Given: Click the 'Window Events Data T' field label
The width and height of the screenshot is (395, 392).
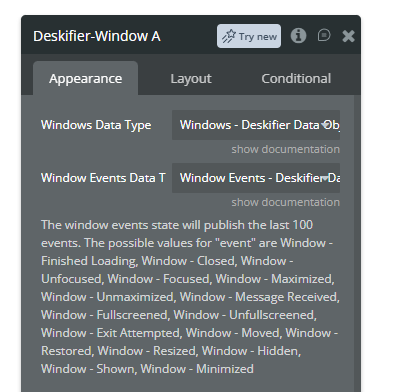Looking at the screenshot, I should 103,178.
